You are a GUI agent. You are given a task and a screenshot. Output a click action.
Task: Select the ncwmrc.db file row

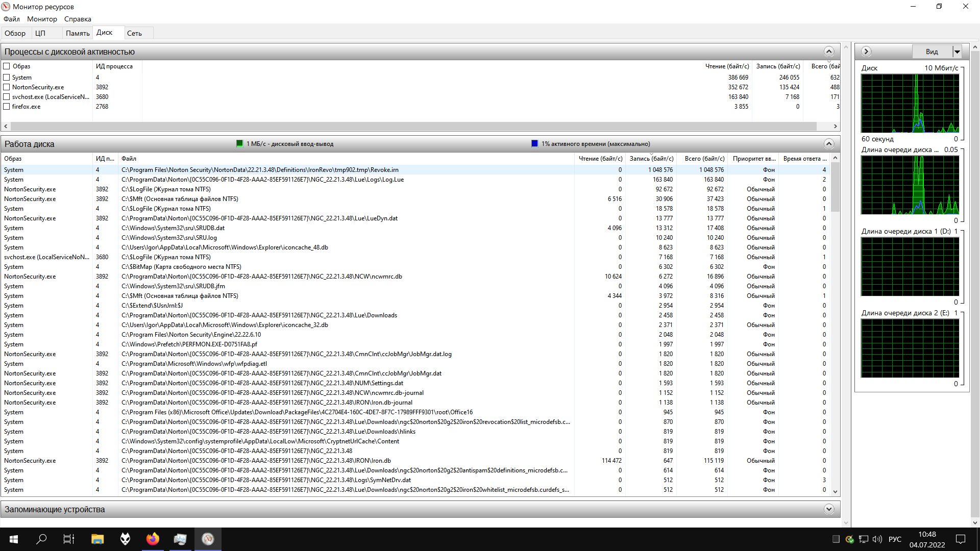(415, 277)
